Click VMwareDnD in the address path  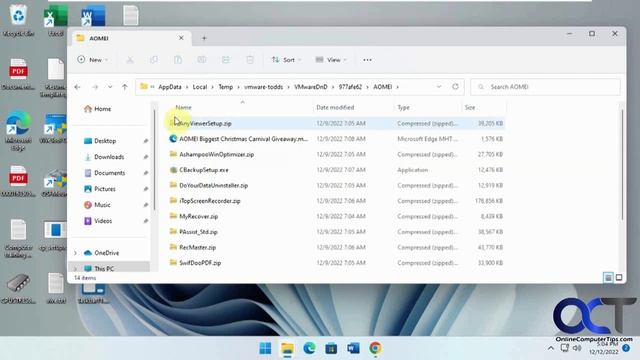click(x=311, y=87)
